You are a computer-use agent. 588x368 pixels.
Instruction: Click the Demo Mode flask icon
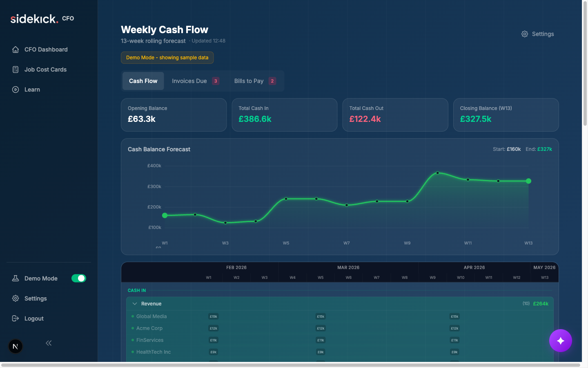click(x=15, y=278)
